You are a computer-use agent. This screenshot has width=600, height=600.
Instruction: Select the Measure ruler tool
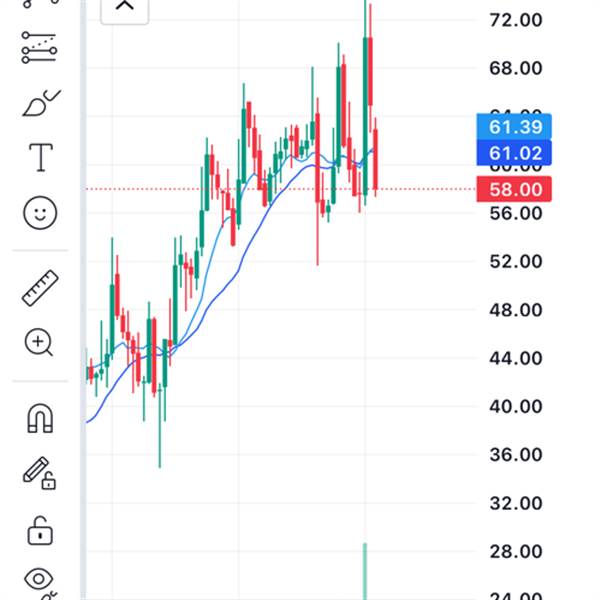click(40, 288)
